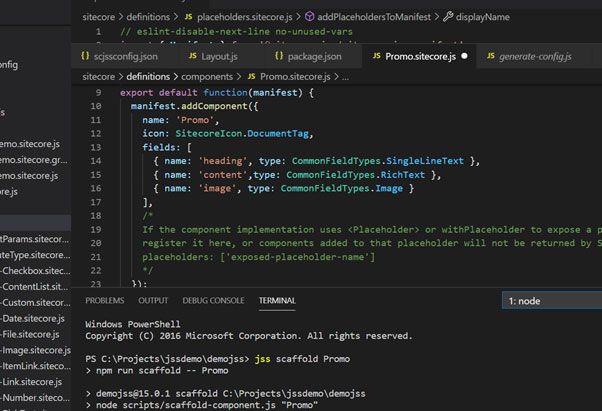Image resolution: width=602 pixels, height=411 pixels.
Task: Switch to the OUTPUT panel tab
Action: pyautogui.click(x=153, y=300)
